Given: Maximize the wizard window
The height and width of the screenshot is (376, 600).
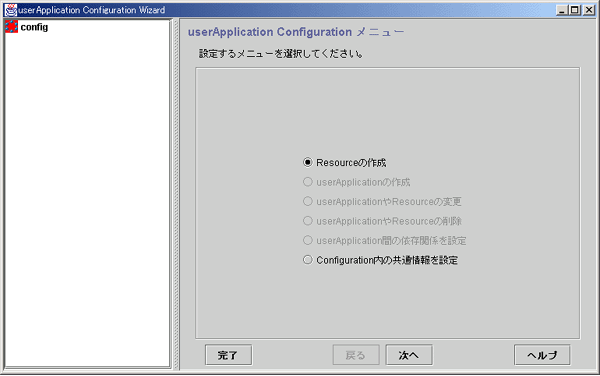Looking at the screenshot, I should coord(574,10).
